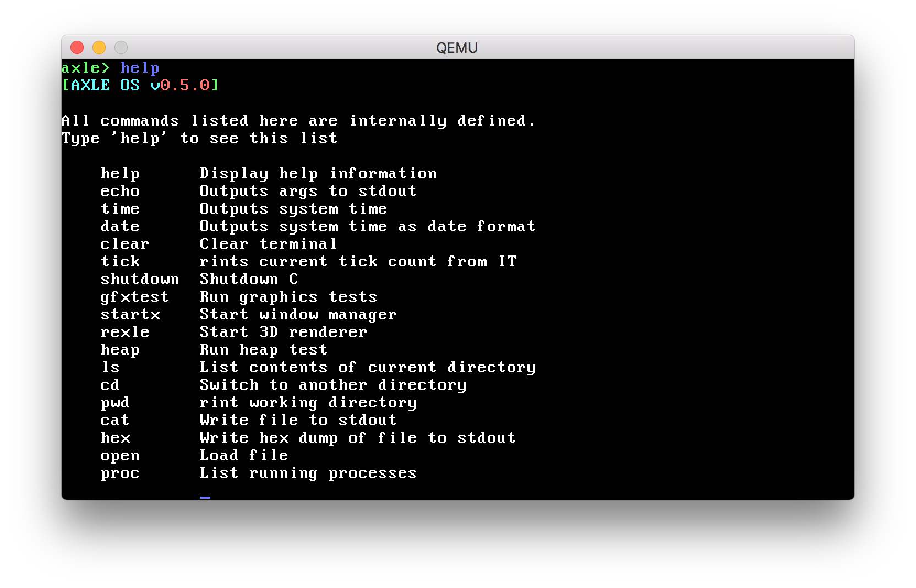This screenshot has width=916, height=588.
Task: Click 'Load file' description
Action: pos(244,455)
